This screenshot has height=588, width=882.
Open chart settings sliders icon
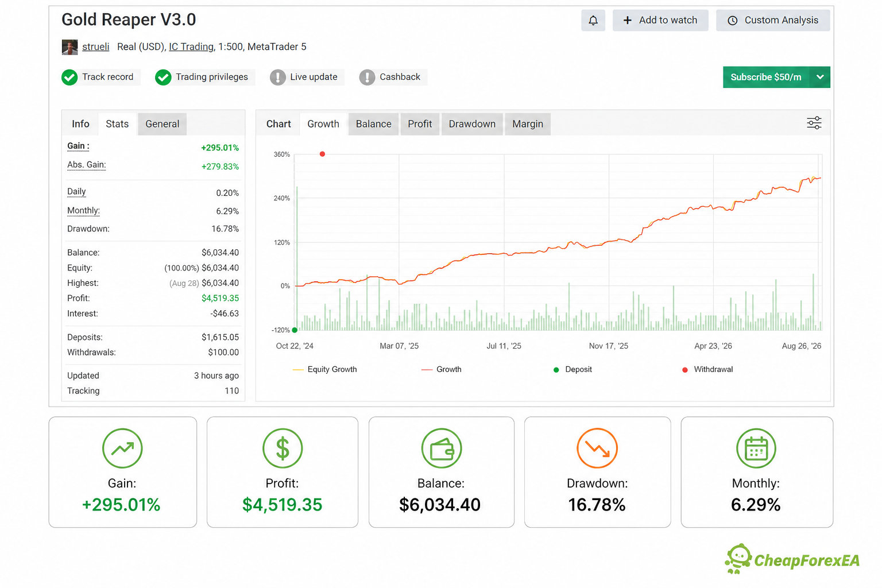click(x=814, y=123)
